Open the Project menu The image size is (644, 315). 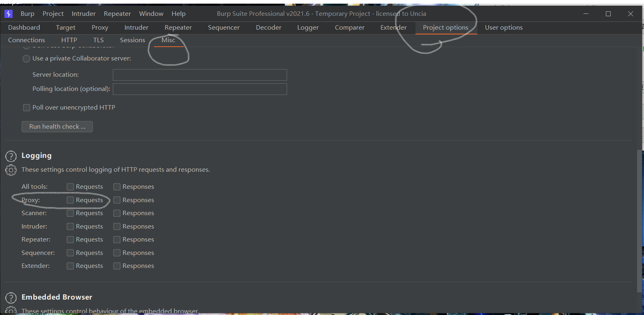[x=53, y=14]
